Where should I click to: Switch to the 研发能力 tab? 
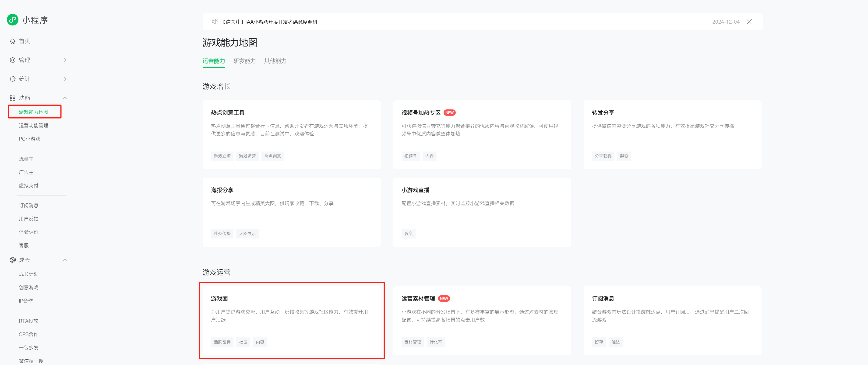[x=244, y=61]
